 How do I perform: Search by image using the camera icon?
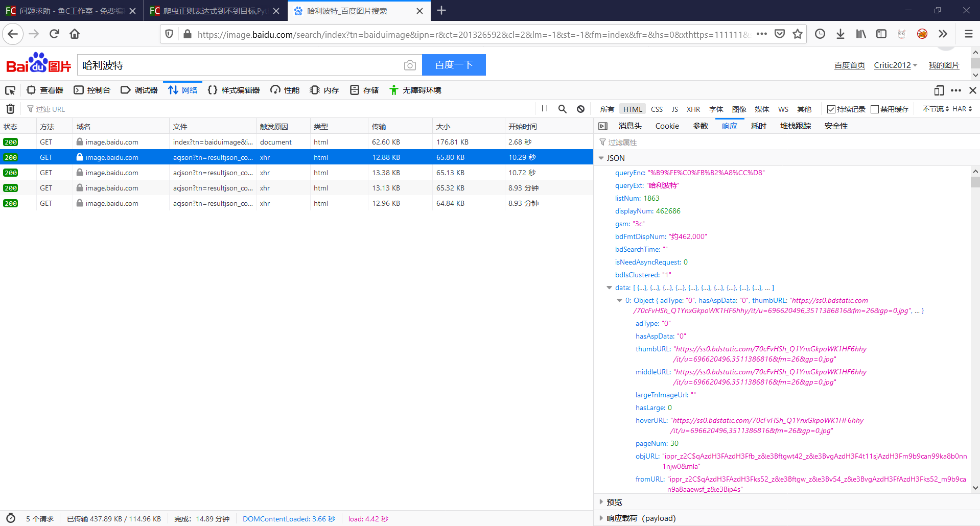(409, 65)
